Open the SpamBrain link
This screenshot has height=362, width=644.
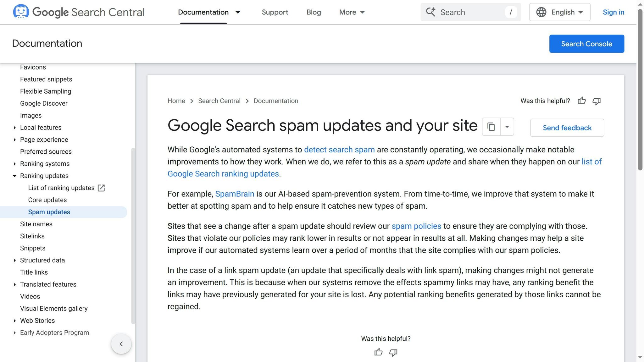tap(235, 194)
